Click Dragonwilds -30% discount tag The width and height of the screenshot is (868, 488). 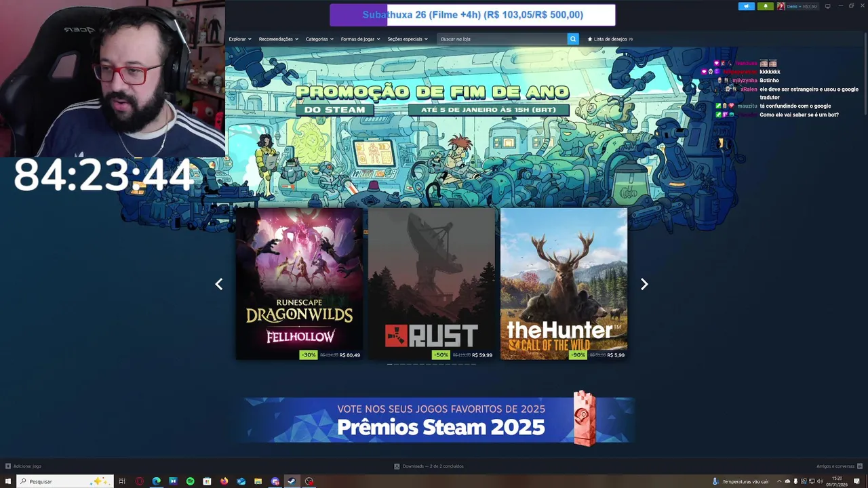click(309, 354)
